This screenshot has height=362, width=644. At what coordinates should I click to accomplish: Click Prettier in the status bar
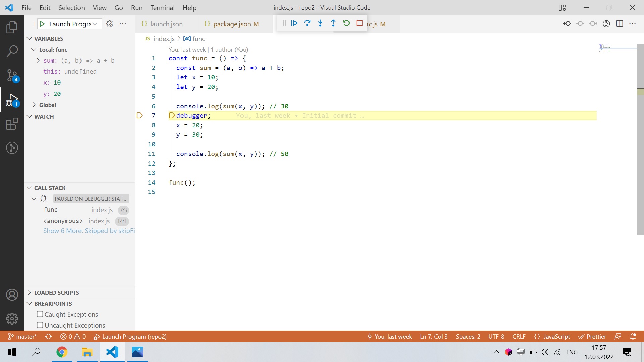pos(592,336)
